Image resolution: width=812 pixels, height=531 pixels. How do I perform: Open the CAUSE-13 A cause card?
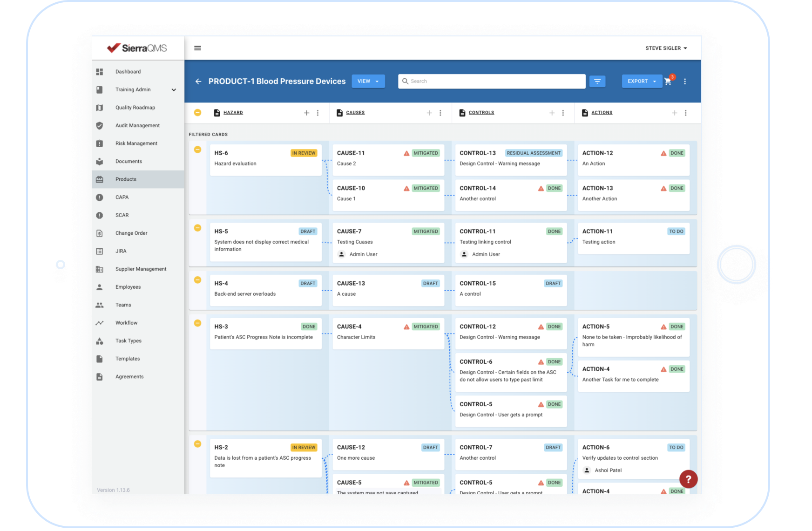click(x=388, y=290)
